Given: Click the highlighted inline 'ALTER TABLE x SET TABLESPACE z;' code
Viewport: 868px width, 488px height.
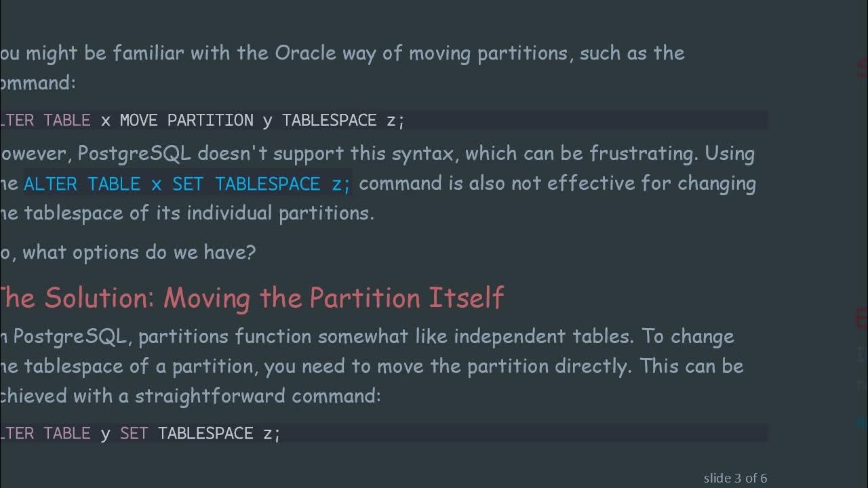Looking at the screenshot, I should click(x=187, y=184).
